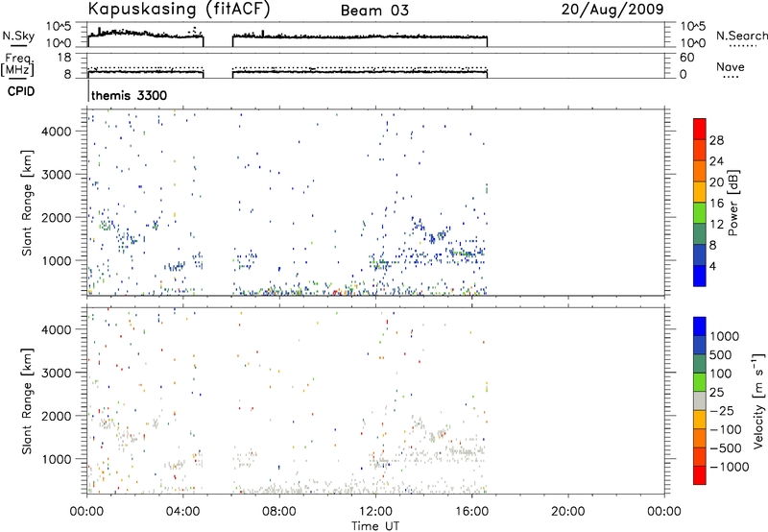Click the '18' frequency axis value
This screenshot has height=532, width=768.
tap(64, 58)
